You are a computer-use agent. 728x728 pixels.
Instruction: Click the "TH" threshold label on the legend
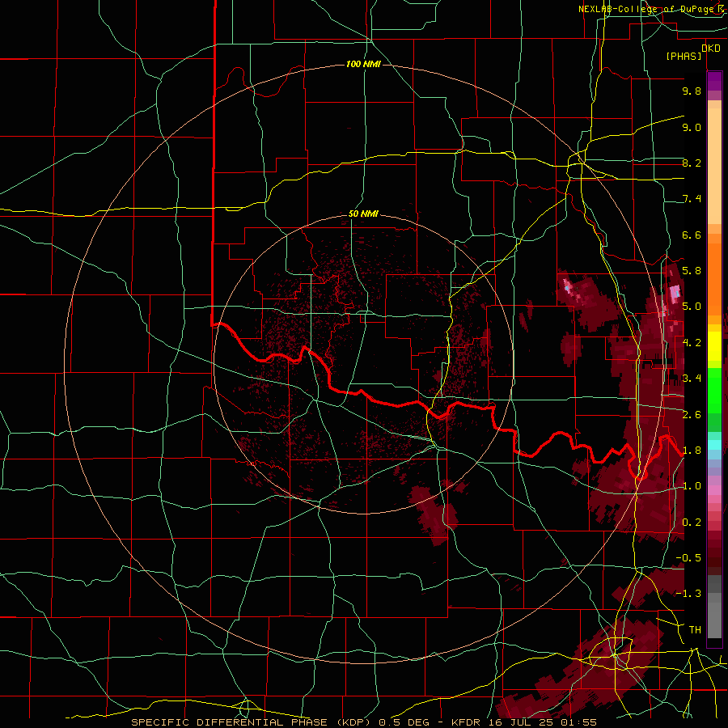[x=695, y=630]
